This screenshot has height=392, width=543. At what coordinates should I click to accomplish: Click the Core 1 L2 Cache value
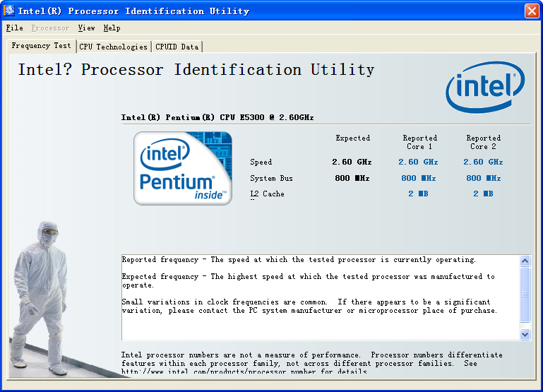[418, 194]
